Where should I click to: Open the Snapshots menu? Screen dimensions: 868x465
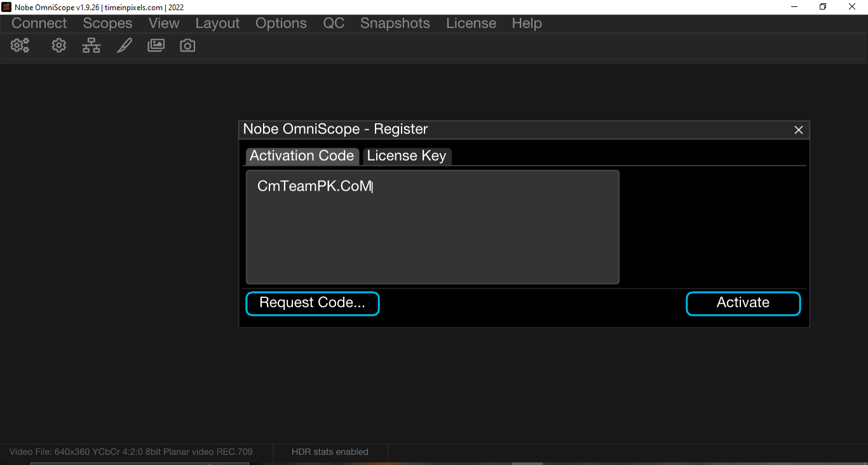(395, 24)
